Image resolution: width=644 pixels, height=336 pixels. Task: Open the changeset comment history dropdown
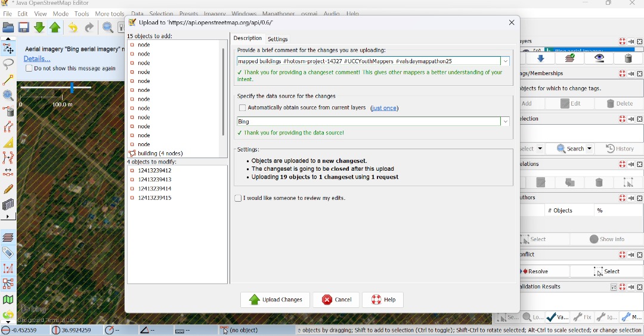[x=505, y=61]
